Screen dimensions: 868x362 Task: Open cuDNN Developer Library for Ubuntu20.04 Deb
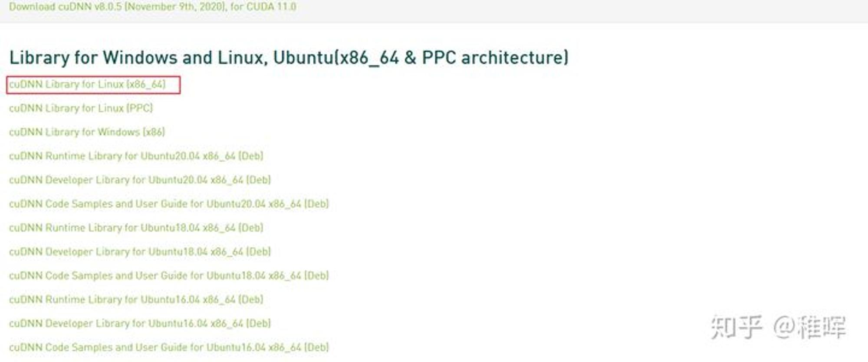click(140, 180)
